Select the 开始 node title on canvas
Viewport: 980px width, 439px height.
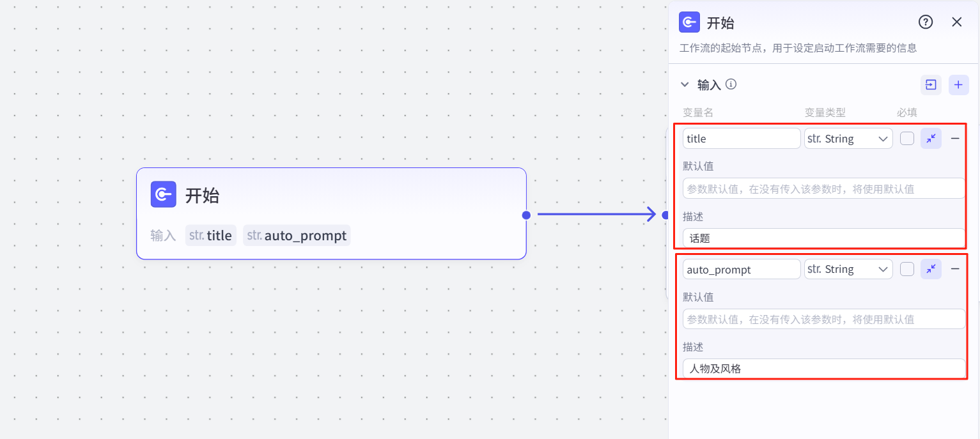[x=202, y=195]
